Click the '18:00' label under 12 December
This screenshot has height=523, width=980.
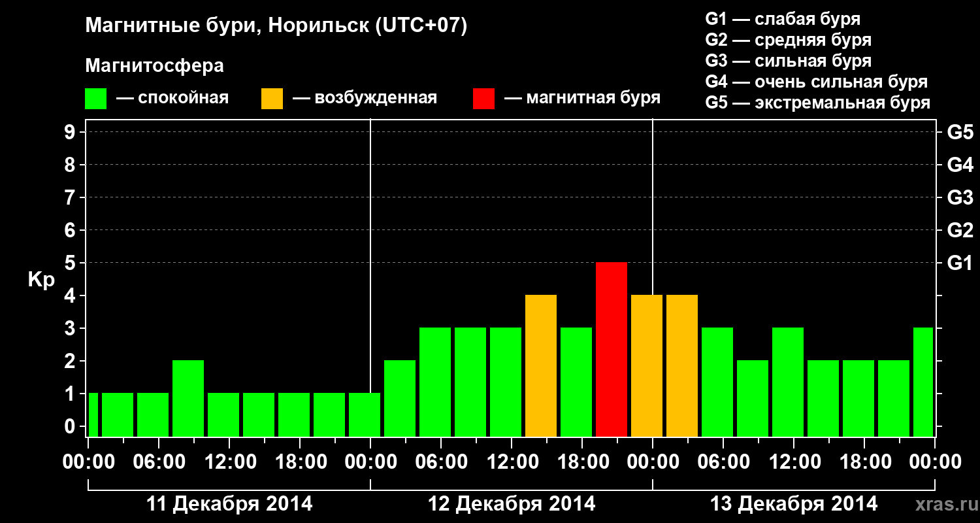coord(582,462)
